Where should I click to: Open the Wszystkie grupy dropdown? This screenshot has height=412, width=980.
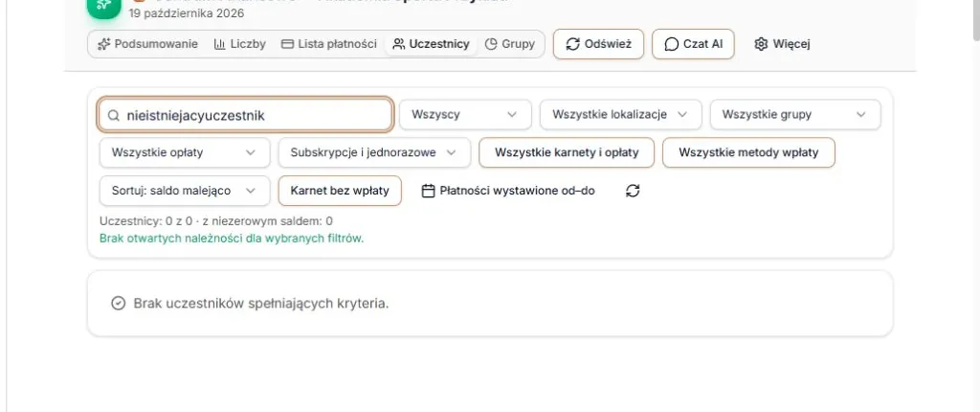tap(795, 115)
